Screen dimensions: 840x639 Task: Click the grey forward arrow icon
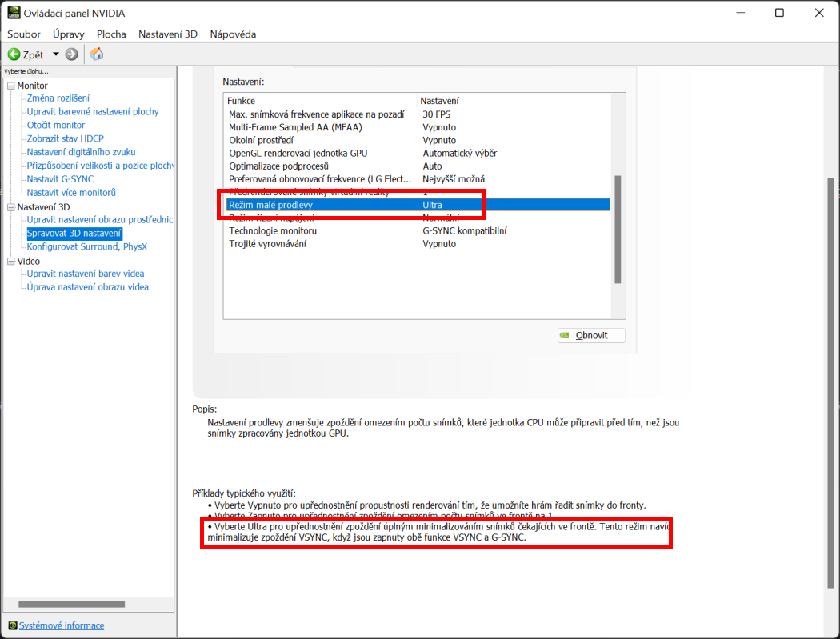71,54
